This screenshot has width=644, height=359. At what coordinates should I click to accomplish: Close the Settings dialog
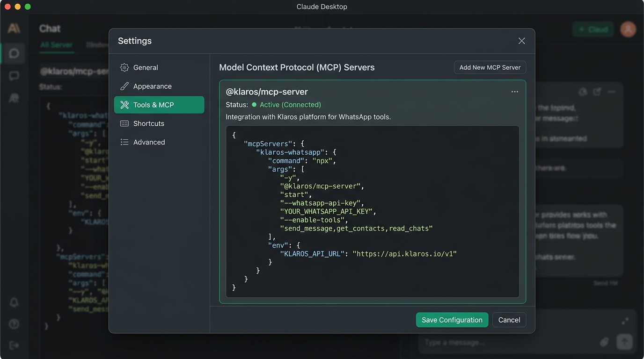pos(521,41)
